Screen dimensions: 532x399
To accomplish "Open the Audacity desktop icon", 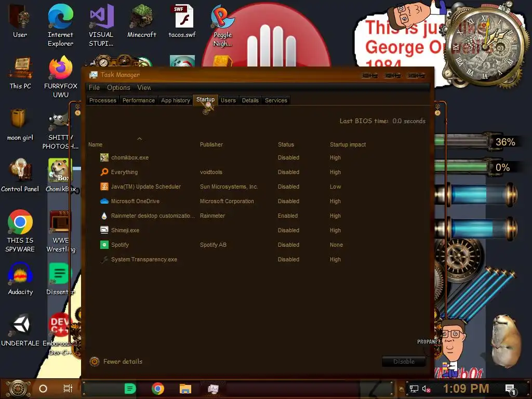I will point(20,278).
